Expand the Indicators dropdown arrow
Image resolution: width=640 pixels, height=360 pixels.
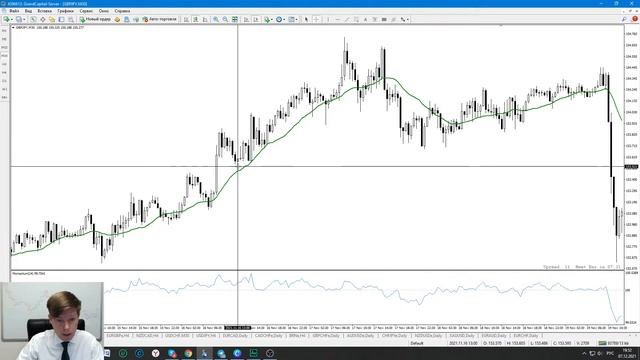coord(272,19)
